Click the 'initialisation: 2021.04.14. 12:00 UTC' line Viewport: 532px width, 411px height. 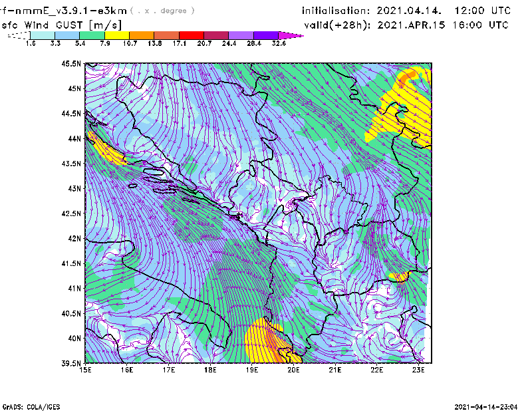point(406,11)
